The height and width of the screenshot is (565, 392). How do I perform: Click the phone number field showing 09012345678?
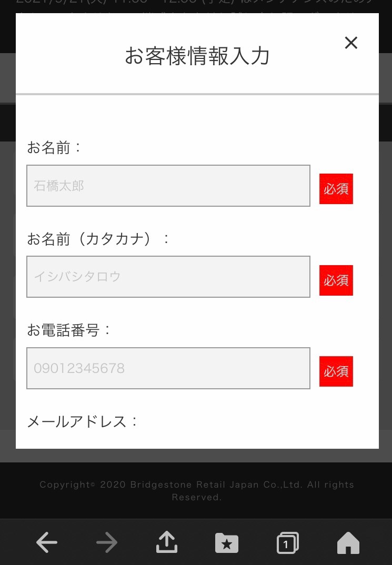tap(168, 368)
